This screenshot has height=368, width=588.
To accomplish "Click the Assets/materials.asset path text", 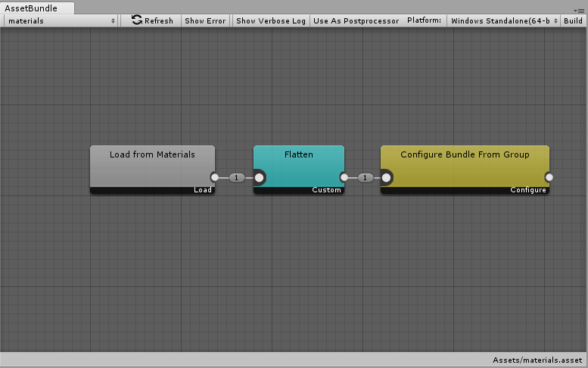I will pos(537,360).
